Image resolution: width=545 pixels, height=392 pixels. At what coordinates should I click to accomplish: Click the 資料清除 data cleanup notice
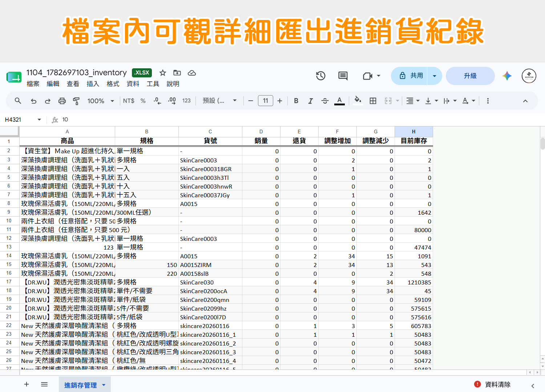click(x=493, y=384)
